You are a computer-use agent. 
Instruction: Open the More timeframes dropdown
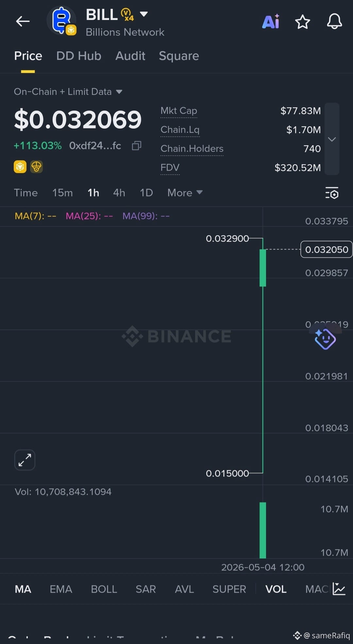click(x=185, y=193)
